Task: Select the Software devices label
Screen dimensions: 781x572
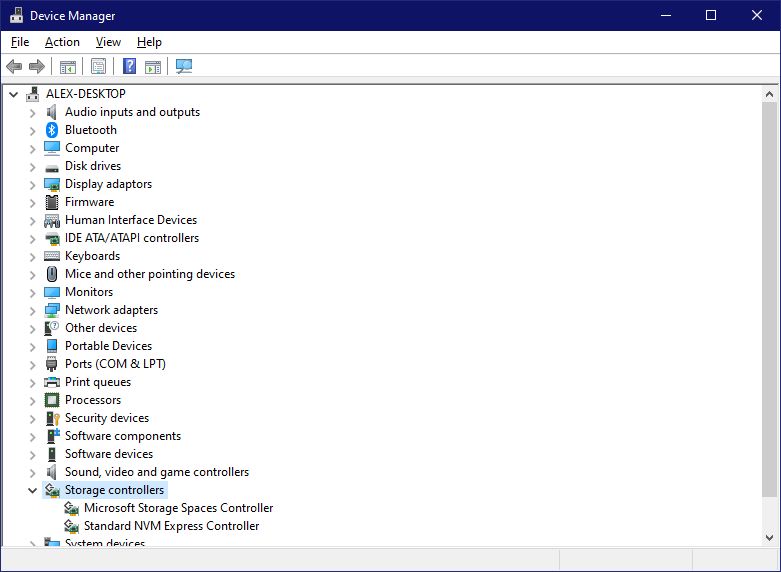Action: [x=109, y=454]
